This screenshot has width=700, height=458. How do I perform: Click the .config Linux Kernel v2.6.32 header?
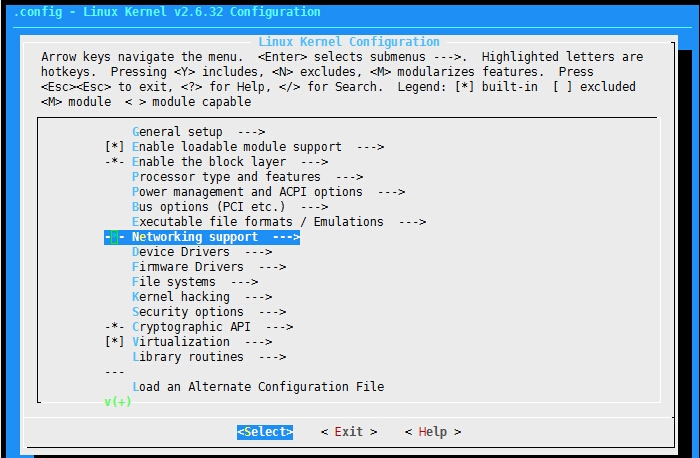(x=167, y=12)
